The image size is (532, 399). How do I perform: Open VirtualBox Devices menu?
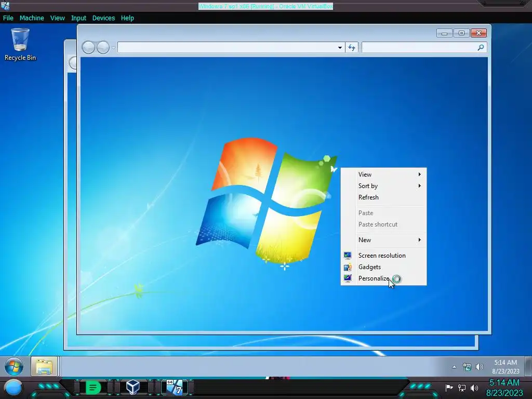pos(103,18)
